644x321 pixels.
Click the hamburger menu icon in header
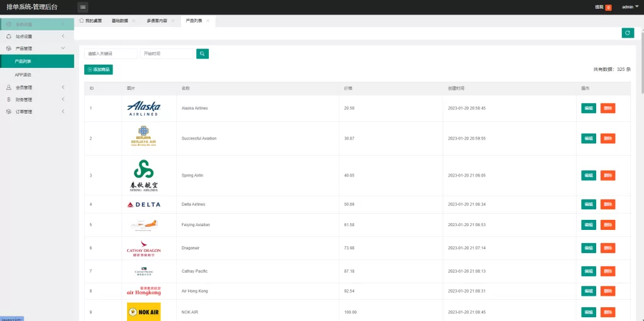point(83,7)
